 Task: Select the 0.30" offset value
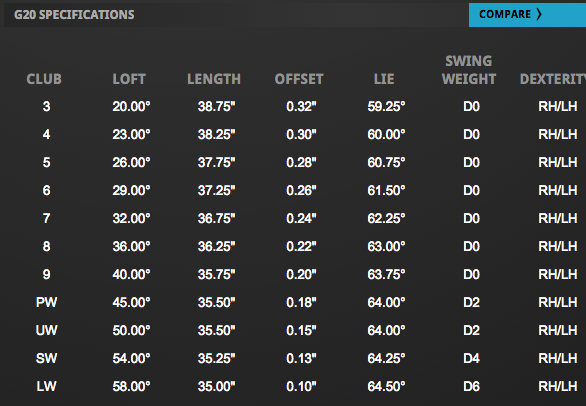(x=301, y=134)
